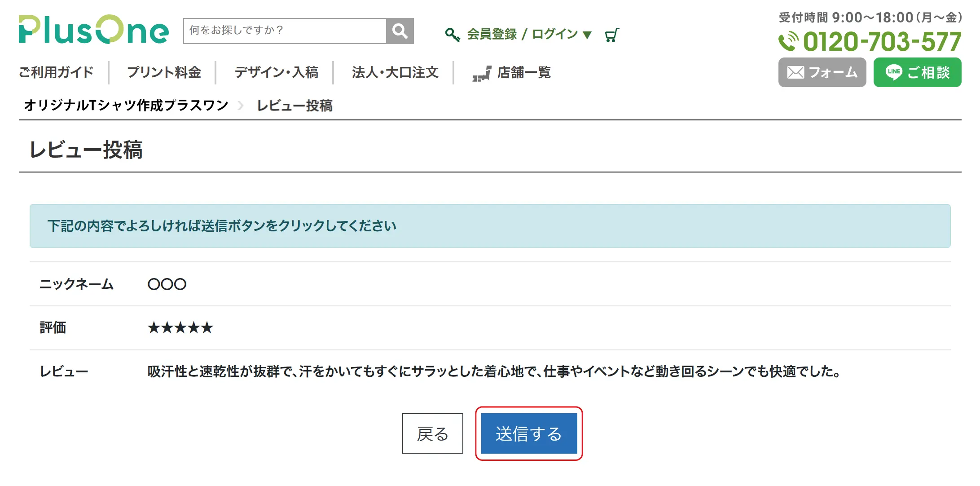Click the shopping cart icon
The width and height of the screenshot is (980, 486).
point(611,35)
